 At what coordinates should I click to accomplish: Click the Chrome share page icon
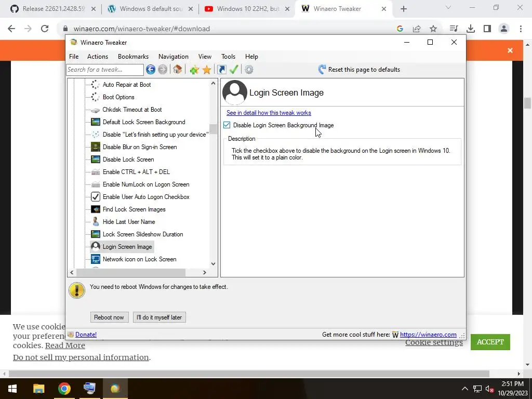pos(417,29)
